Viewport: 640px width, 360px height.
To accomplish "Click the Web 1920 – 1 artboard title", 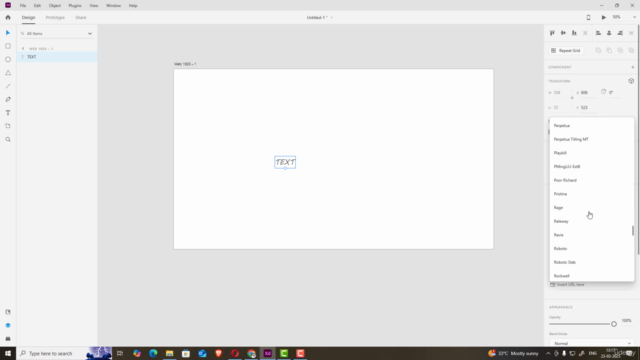I will [185, 64].
